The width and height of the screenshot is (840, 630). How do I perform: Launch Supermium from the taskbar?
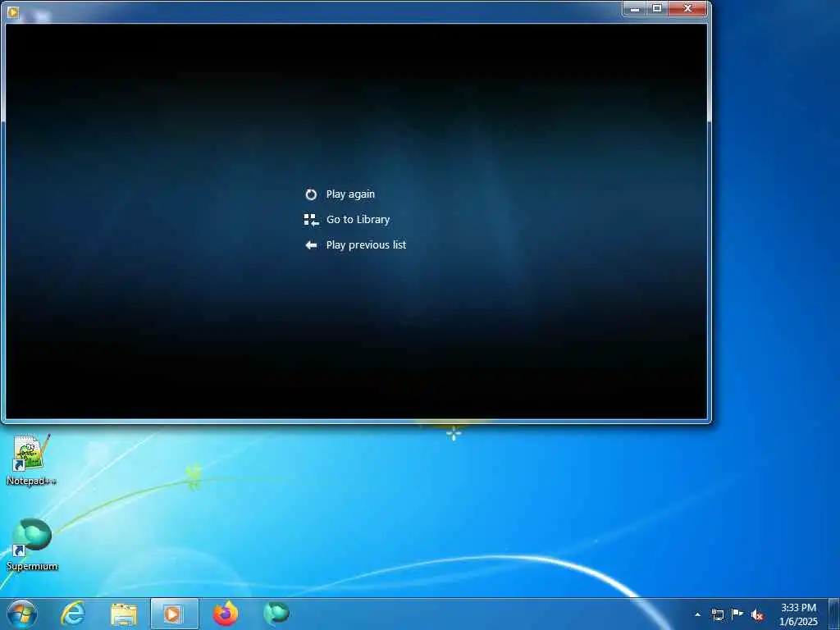(276, 614)
